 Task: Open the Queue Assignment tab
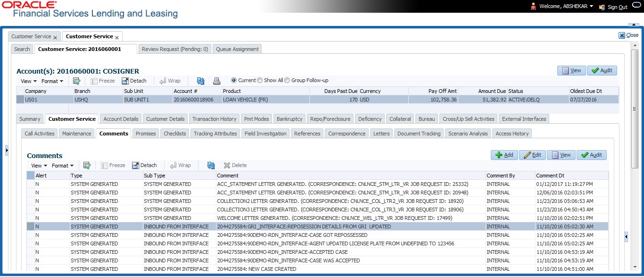pyautogui.click(x=237, y=49)
